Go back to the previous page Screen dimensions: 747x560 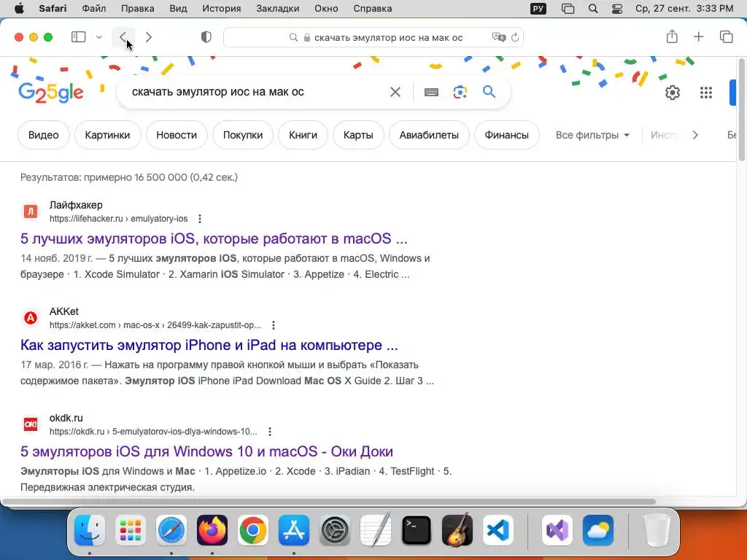point(123,37)
